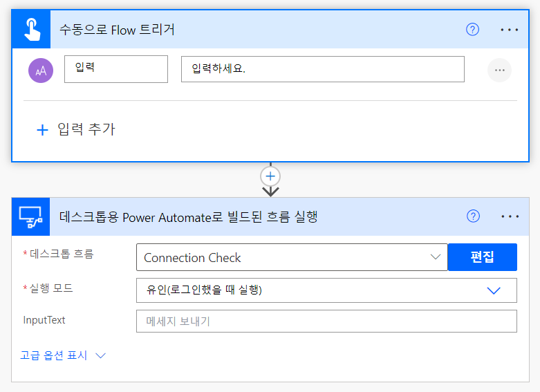540x392 pixels.
Task: Open the options menu for the 입력 row
Action: 499,71
